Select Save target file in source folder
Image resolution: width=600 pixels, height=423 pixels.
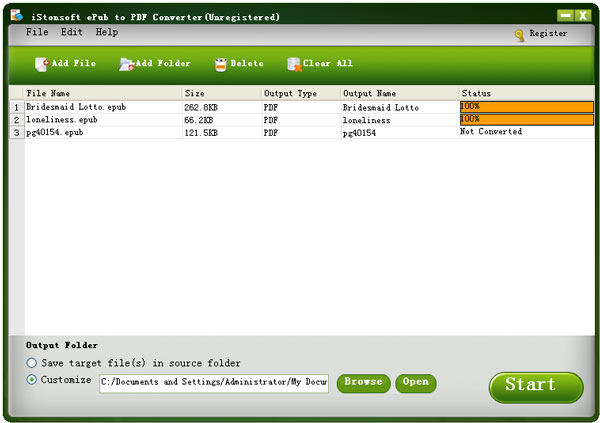(32, 363)
